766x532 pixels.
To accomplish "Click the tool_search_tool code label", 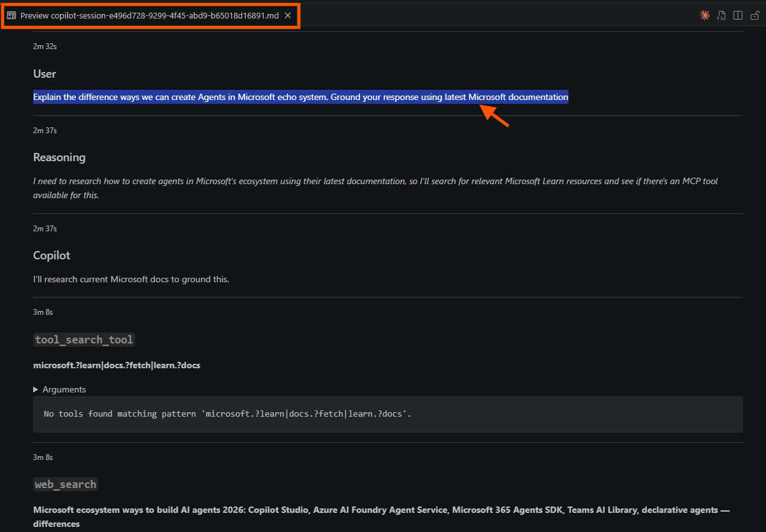I will [x=84, y=340].
